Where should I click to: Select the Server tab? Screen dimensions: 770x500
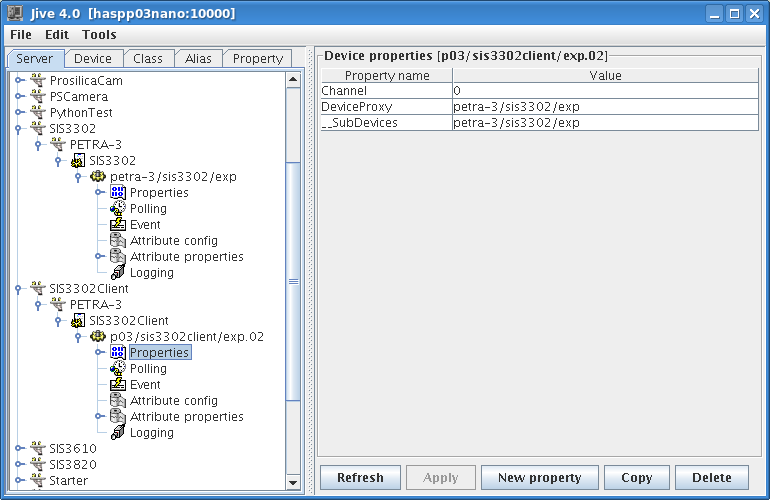tap(34, 58)
